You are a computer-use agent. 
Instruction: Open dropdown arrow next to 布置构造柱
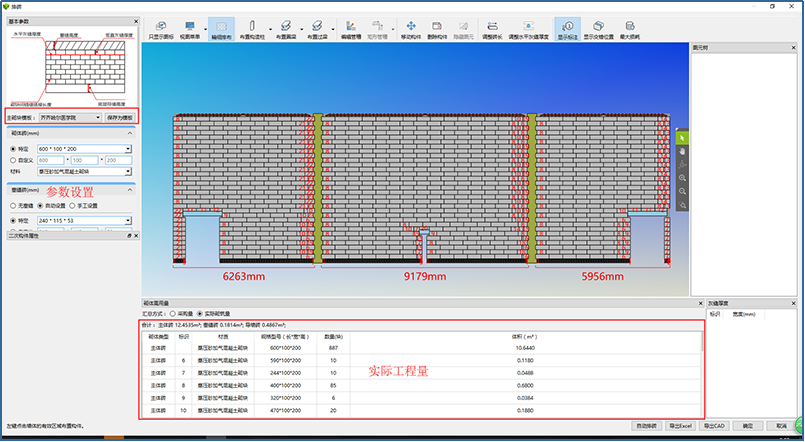[270, 29]
